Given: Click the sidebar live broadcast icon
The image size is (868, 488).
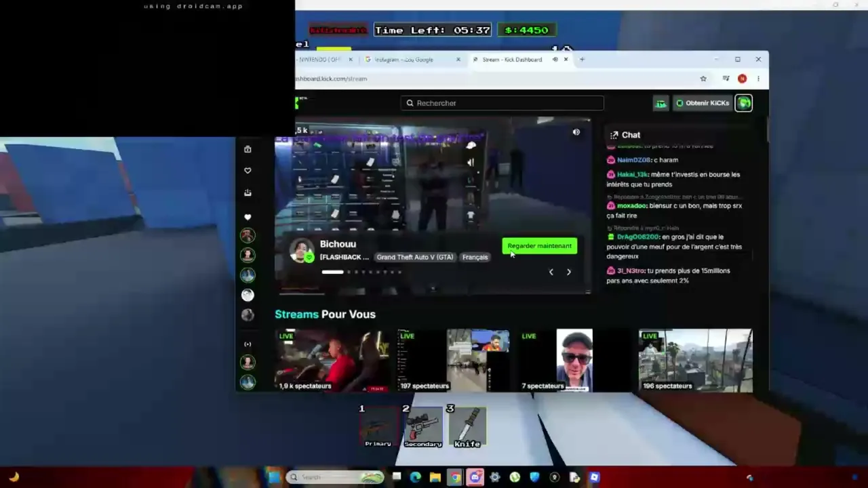Looking at the screenshot, I should coord(248,344).
